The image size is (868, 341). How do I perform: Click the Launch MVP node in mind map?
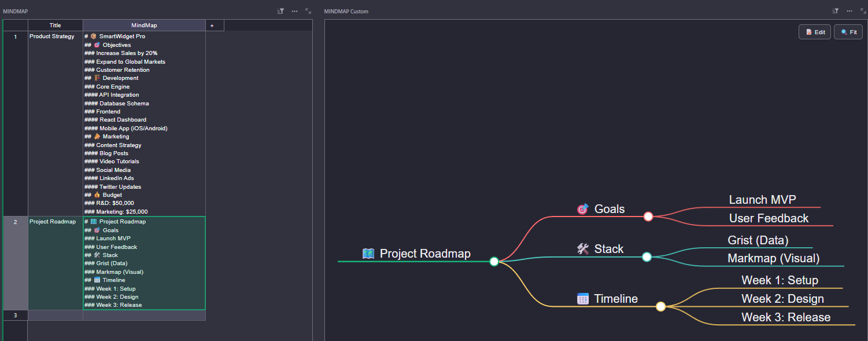point(762,200)
